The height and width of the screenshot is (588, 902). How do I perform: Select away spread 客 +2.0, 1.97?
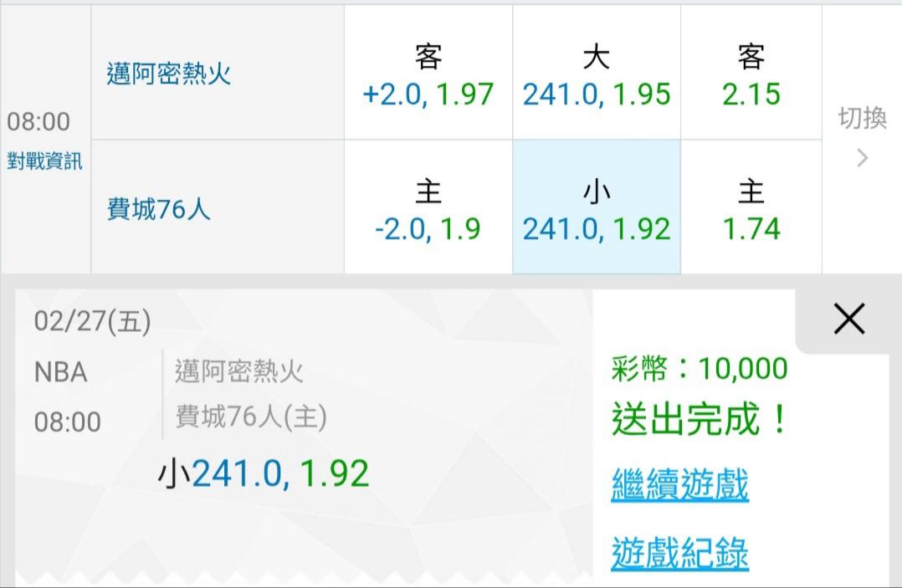pos(428,74)
